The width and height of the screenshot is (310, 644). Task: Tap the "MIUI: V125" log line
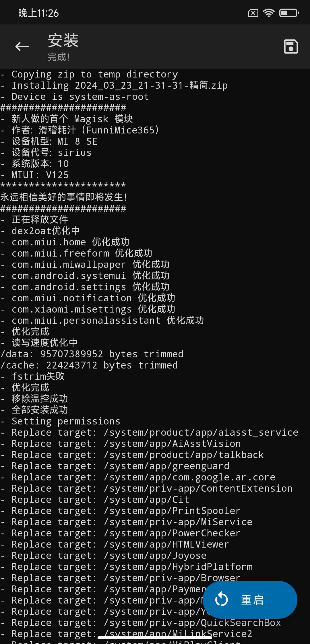coord(35,175)
